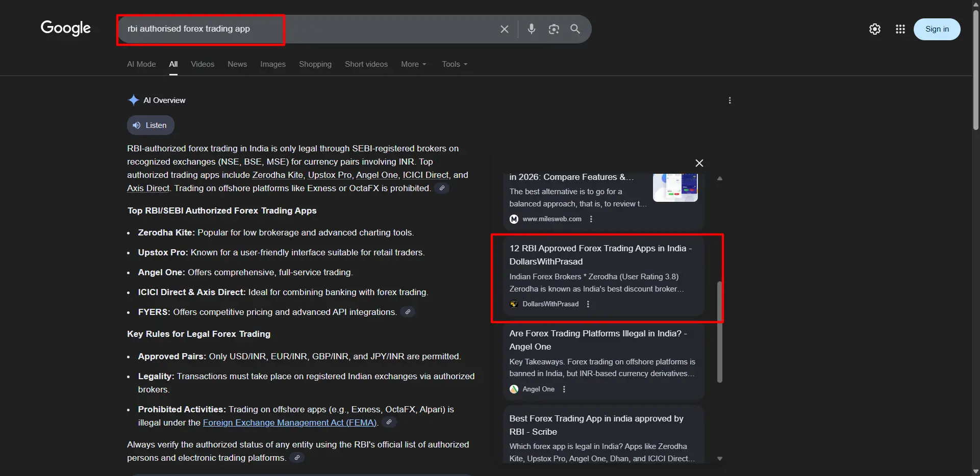This screenshot has width=980, height=476.
Task: Clear the search query with the X icon
Action: [505, 29]
